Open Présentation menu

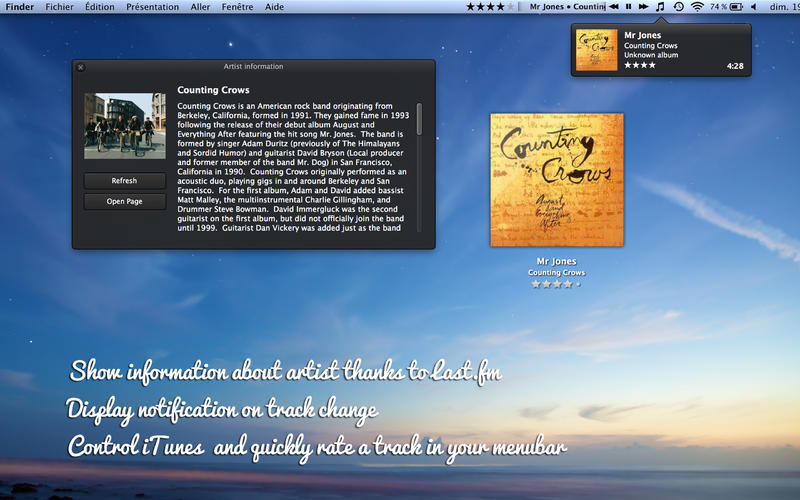[x=153, y=7]
